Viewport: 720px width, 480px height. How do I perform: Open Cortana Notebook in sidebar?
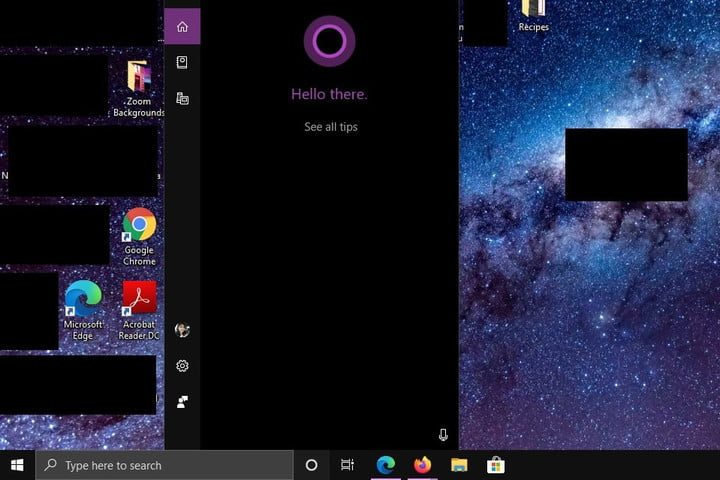(x=182, y=62)
